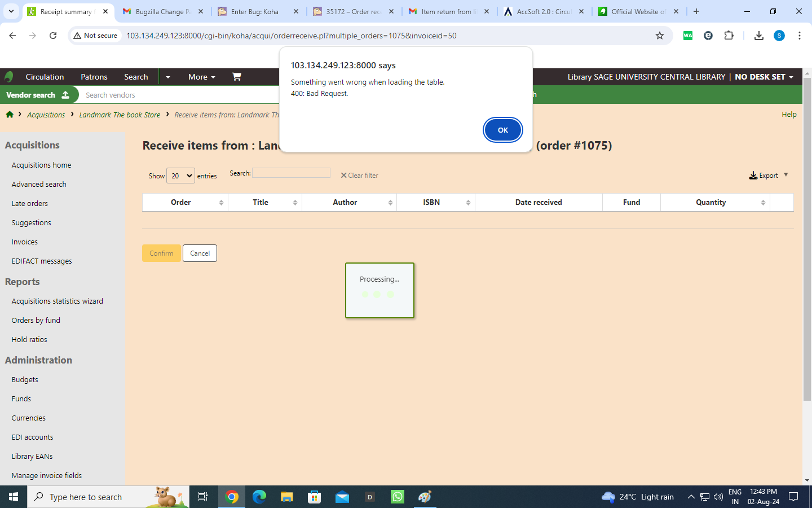The image size is (812, 508).
Task: Click the Koha cart icon
Action: (x=236, y=77)
